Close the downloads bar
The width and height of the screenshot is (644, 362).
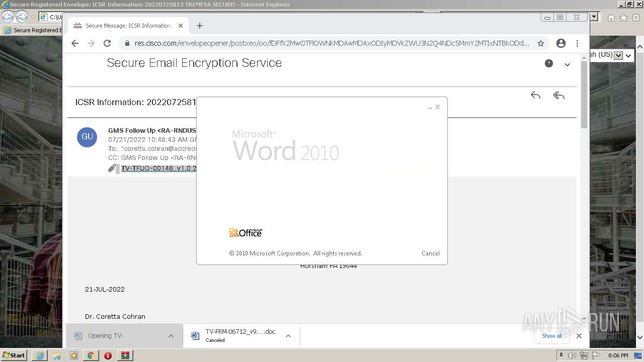click(x=579, y=336)
